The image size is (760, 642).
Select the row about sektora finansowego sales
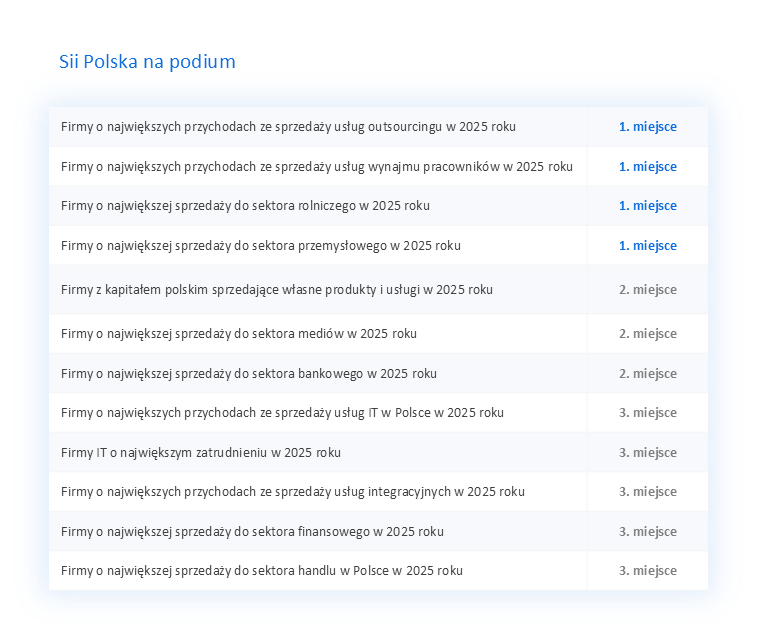[378, 532]
